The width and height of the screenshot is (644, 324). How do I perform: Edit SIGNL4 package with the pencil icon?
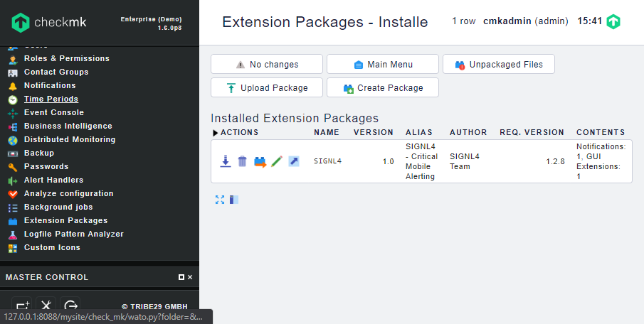[277, 161]
